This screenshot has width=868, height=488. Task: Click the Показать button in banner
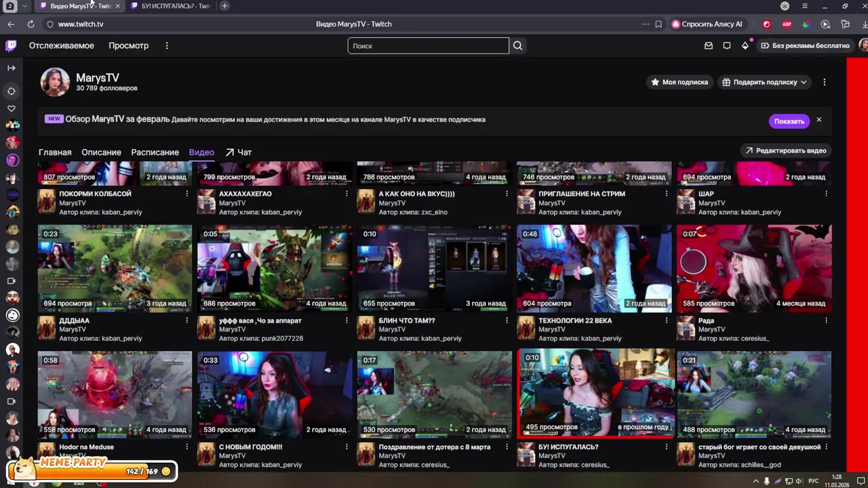789,121
